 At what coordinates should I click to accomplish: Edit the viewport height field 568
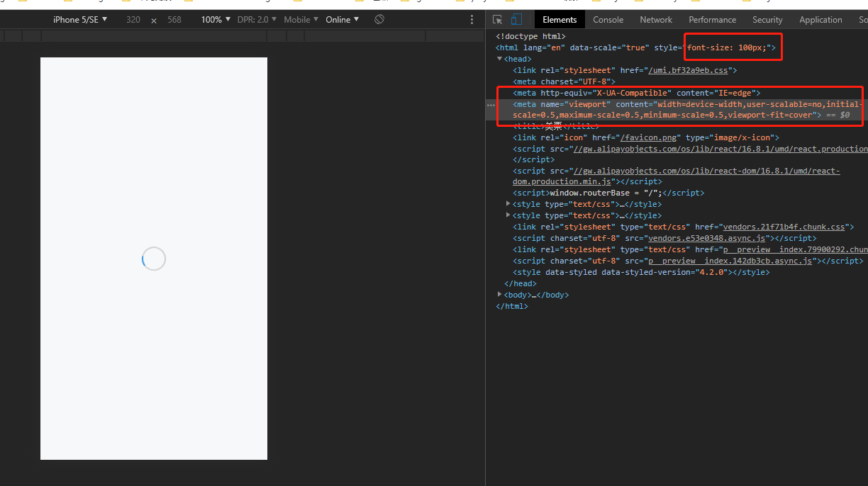174,20
